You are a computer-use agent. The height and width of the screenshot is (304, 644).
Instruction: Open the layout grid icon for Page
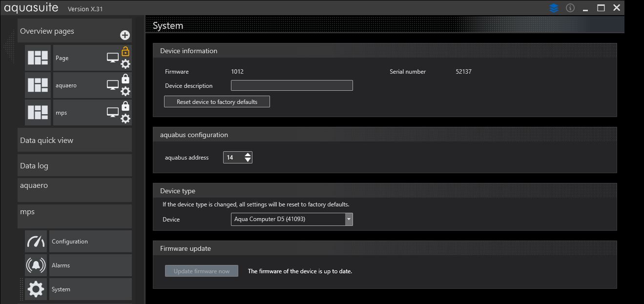click(x=38, y=58)
